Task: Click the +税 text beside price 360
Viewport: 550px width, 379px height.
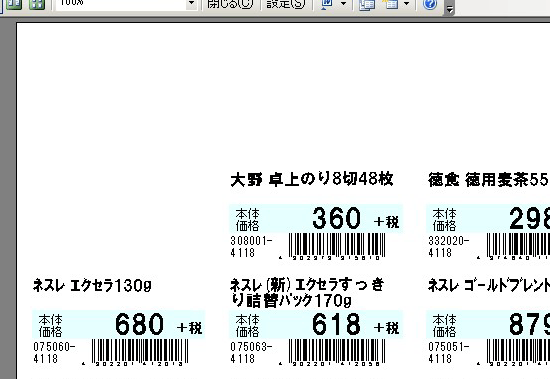Action: point(387,222)
